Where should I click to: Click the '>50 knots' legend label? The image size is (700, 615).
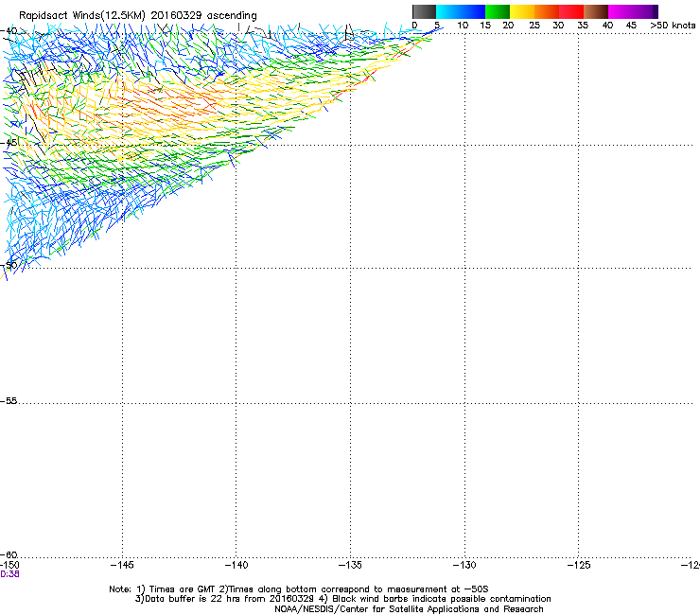click(x=673, y=26)
